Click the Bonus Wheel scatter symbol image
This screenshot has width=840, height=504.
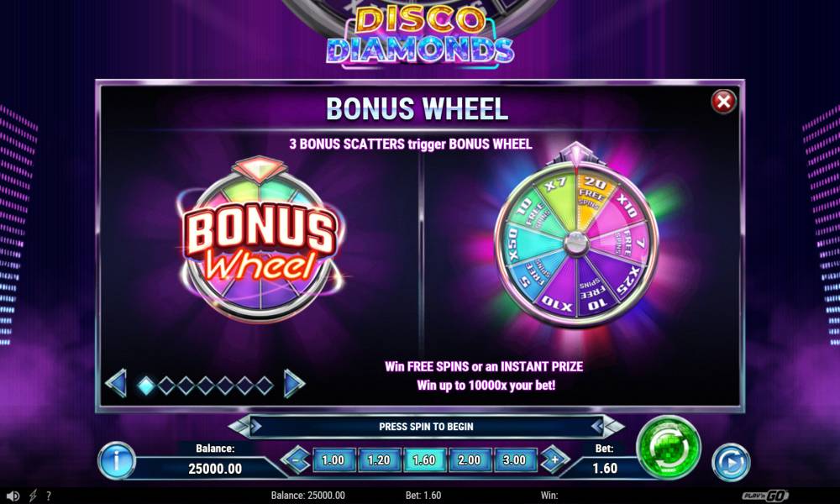pyautogui.click(x=260, y=240)
